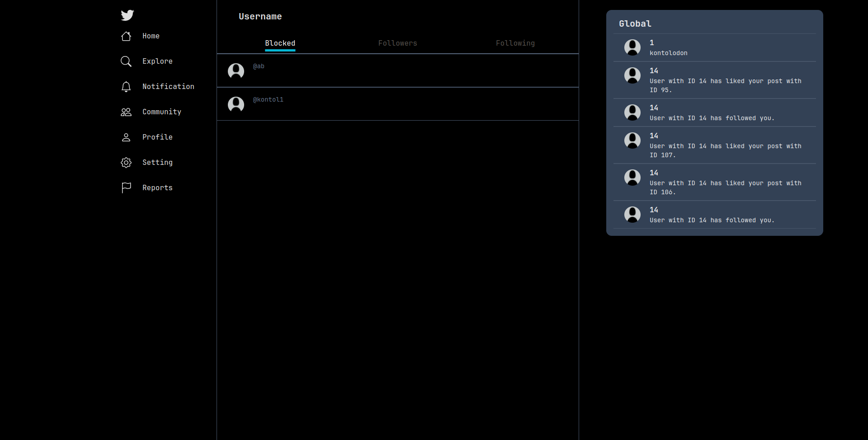868x440 pixels.
Task: Open last 'has followed you' notification text
Action: point(712,220)
